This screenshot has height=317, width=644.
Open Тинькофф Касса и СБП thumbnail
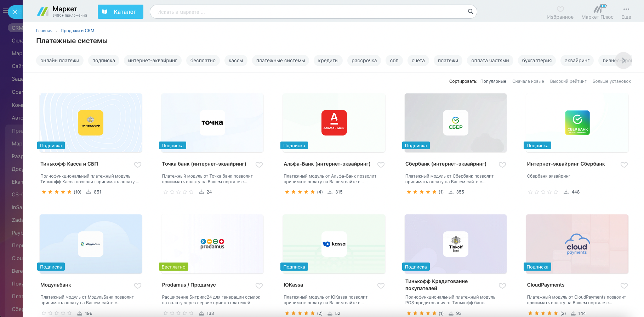click(x=91, y=123)
